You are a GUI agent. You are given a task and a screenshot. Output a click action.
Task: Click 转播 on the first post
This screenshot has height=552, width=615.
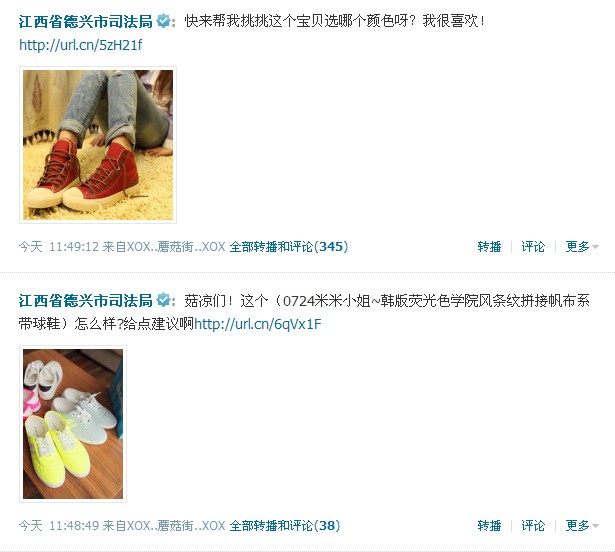pyautogui.click(x=489, y=247)
